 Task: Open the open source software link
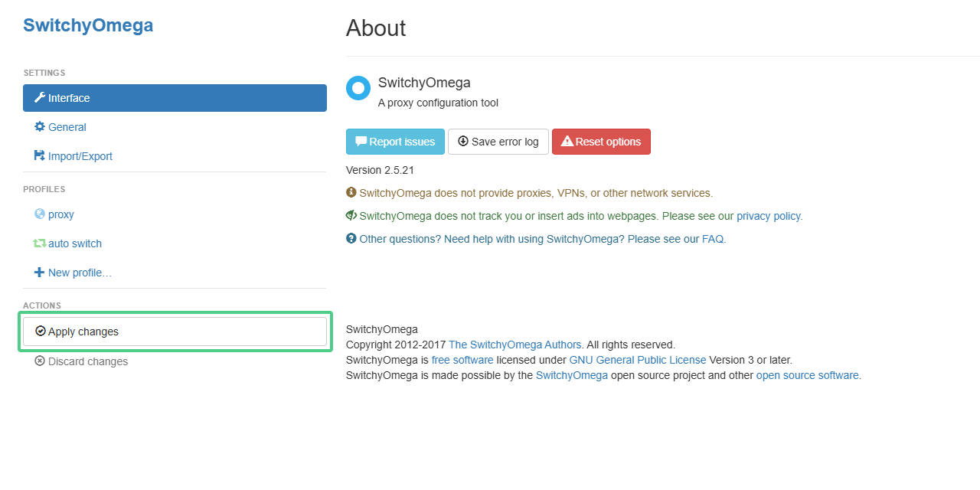807,375
